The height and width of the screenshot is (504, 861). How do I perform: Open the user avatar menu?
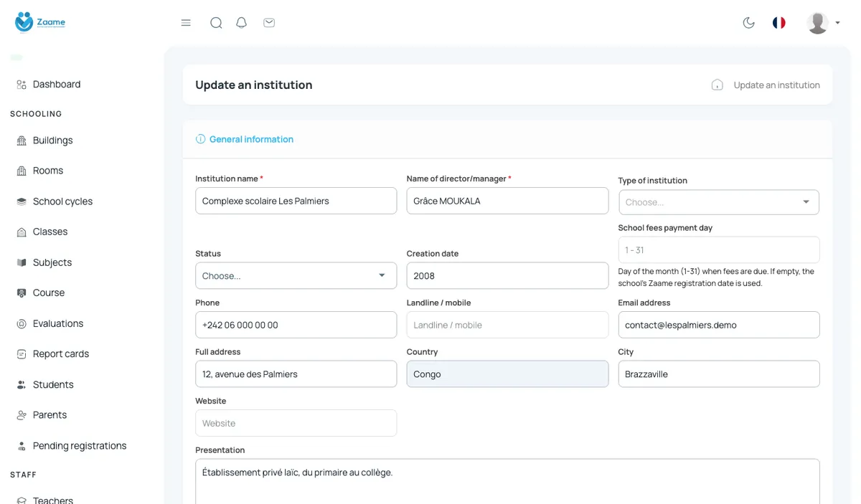[x=822, y=23]
